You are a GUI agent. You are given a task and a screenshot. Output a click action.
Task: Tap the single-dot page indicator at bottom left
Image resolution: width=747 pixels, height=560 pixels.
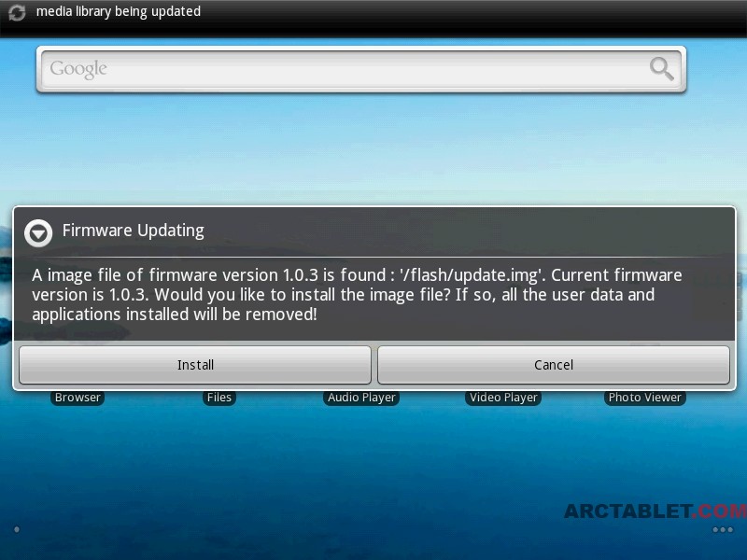click(17, 529)
